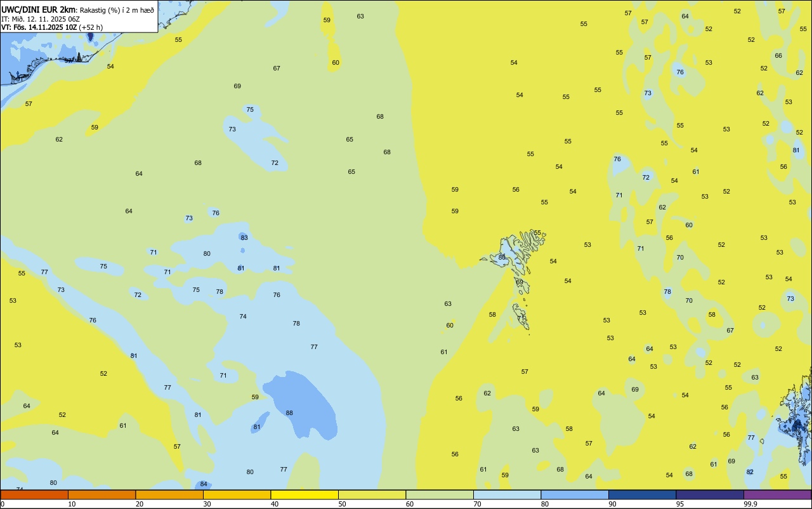Click the legend tick label '10'
This screenshot has height=509, width=812.
tap(72, 504)
